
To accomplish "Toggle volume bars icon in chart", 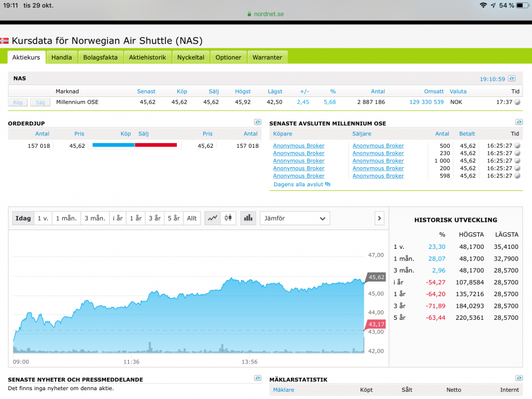I will 248,218.
